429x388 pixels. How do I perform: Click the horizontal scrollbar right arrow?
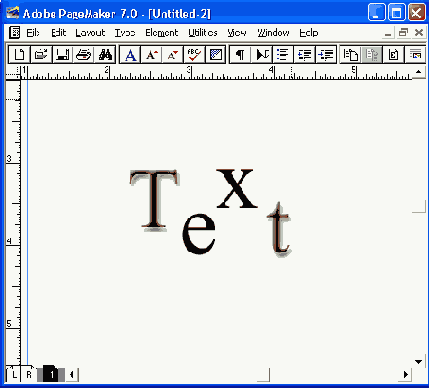click(x=405, y=374)
